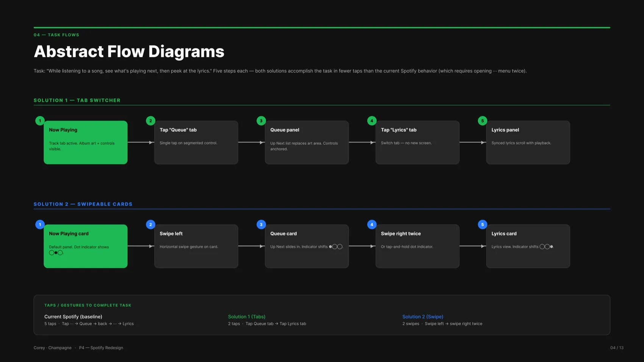Click "TAPS / GESTURES TO COMPLETE TASK" label

click(x=88, y=305)
